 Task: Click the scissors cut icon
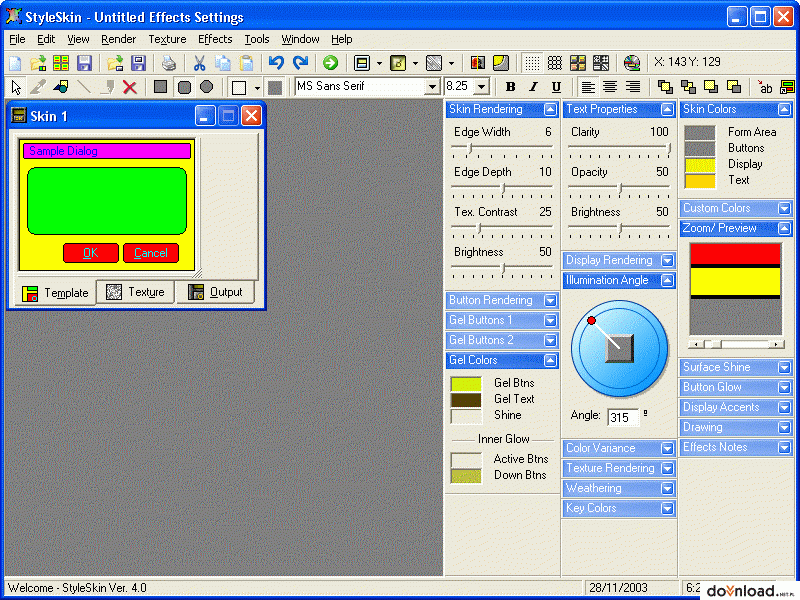[199, 63]
